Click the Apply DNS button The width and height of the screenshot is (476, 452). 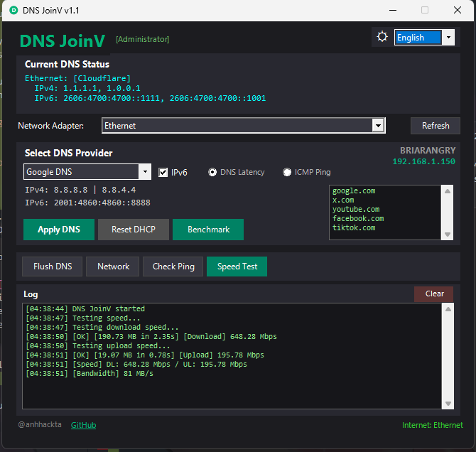tap(59, 230)
